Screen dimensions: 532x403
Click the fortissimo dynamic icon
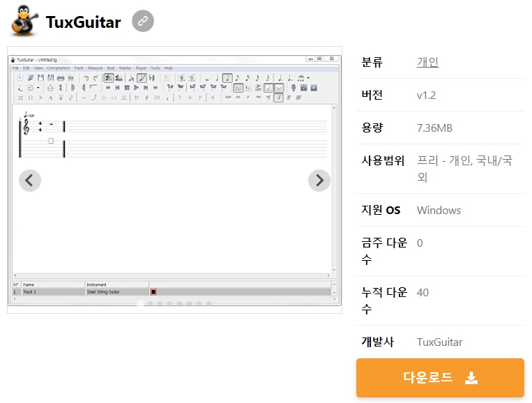289,98
